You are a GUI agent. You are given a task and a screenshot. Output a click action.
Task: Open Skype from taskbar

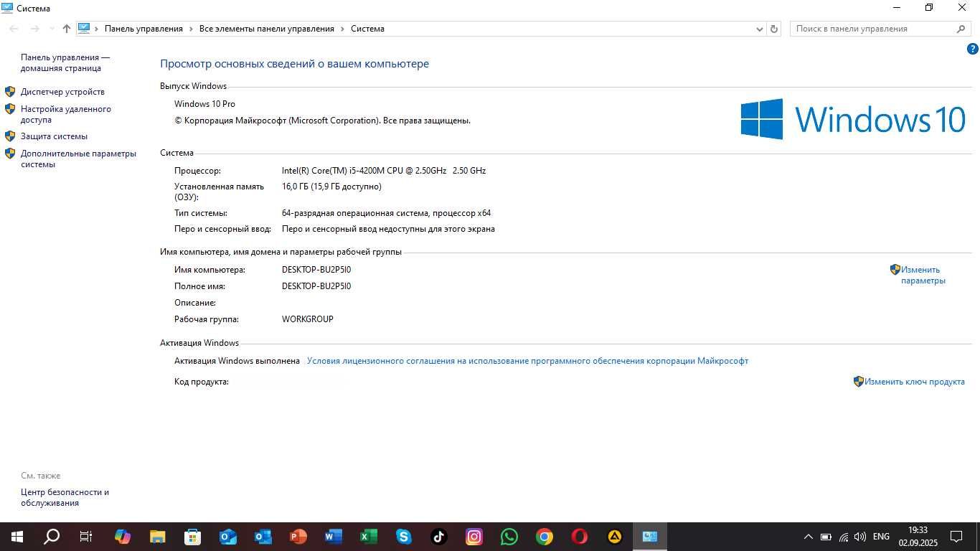tap(404, 537)
